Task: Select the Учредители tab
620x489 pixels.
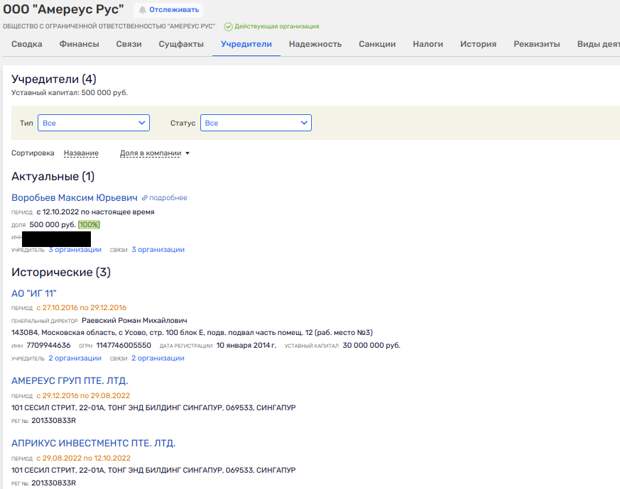Action: [246, 44]
